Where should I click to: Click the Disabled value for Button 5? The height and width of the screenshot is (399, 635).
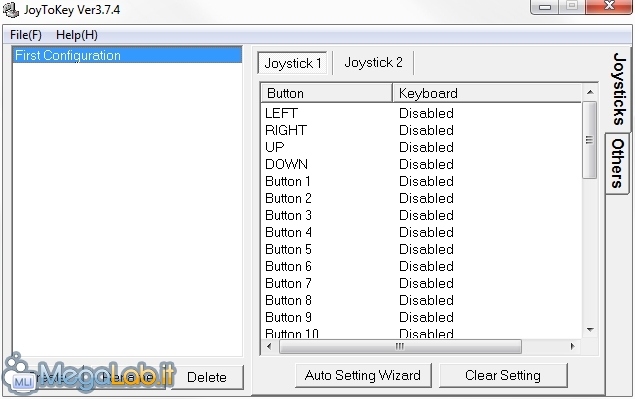(426, 250)
